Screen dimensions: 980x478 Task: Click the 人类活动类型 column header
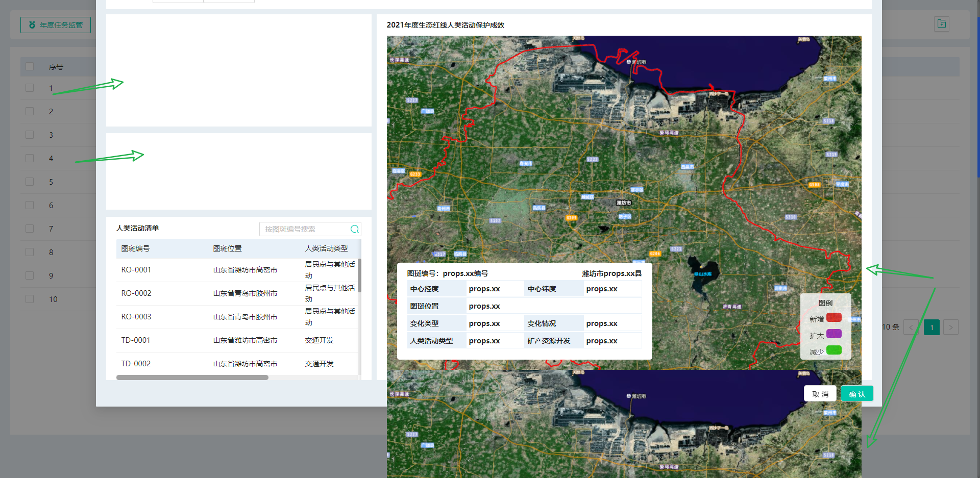(x=326, y=248)
